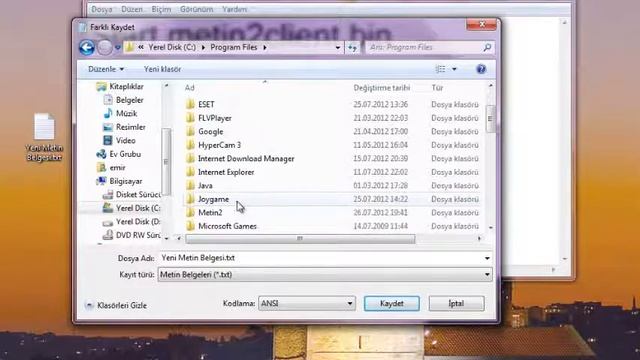This screenshot has height=360, width=640.
Task: Click the Google folder icon
Action: coord(190,131)
